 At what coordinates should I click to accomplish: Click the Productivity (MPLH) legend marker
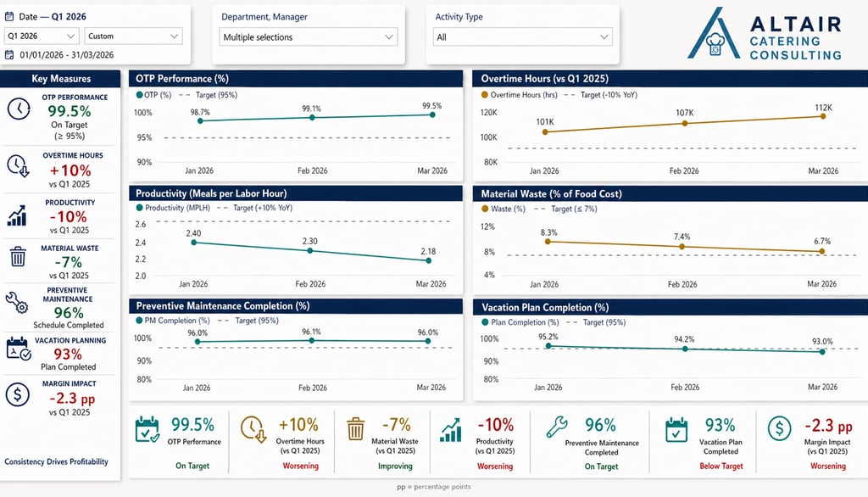[x=140, y=208]
